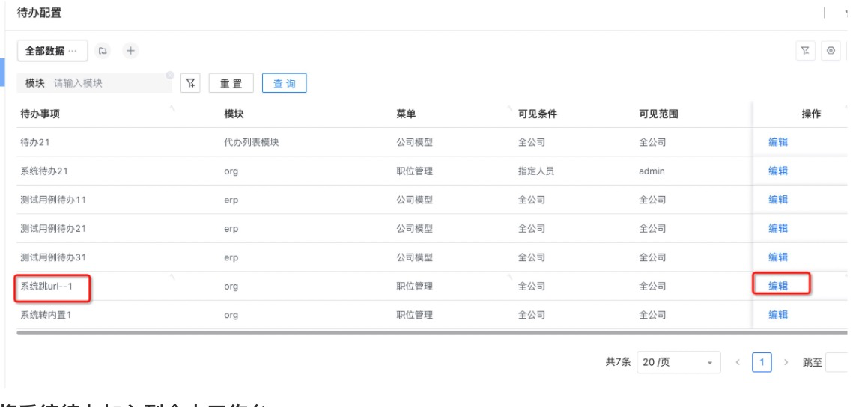Click the cell 代办列表模块

[252, 142]
